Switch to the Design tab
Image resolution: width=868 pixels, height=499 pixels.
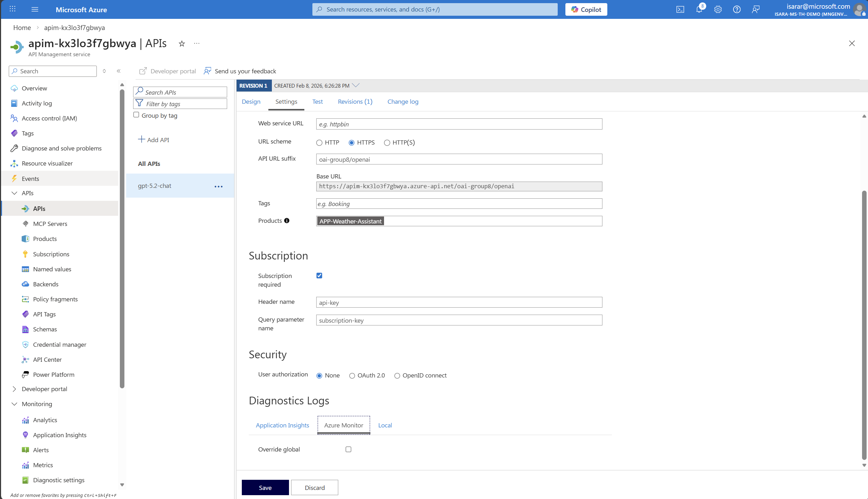tap(251, 102)
